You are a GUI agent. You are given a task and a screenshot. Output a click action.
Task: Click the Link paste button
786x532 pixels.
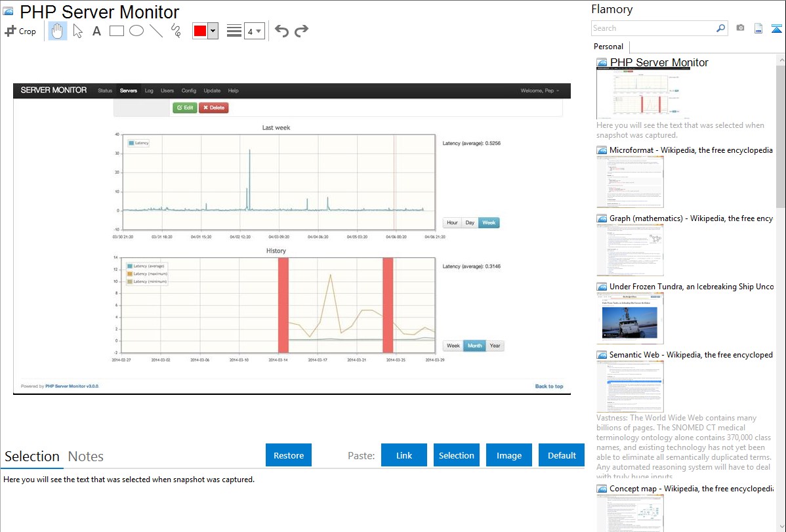[404, 455]
